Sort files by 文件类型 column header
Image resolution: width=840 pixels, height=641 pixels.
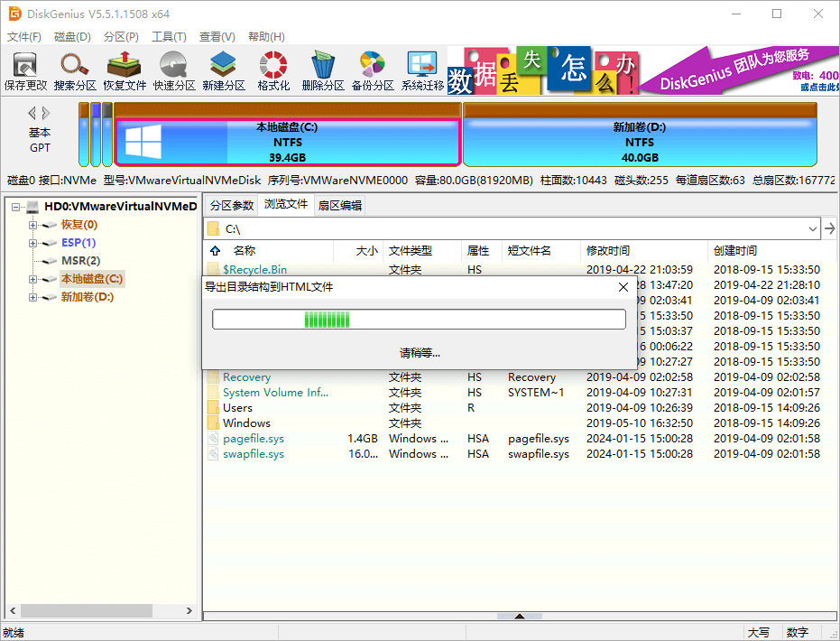pos(411,250)
